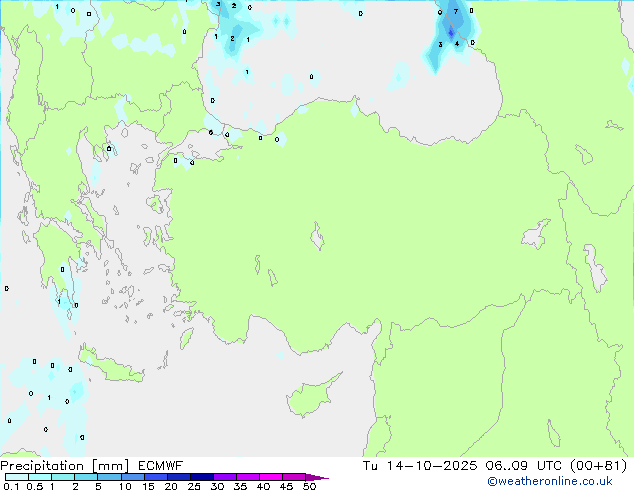
Task: Pick the 1–2 mm legend color swatch
Action: coord(63,477)
